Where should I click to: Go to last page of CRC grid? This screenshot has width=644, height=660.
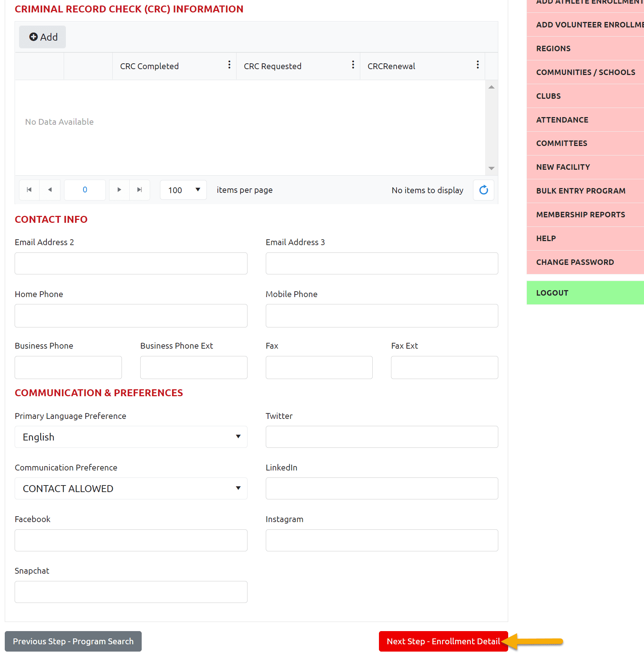tap(139, 190)
